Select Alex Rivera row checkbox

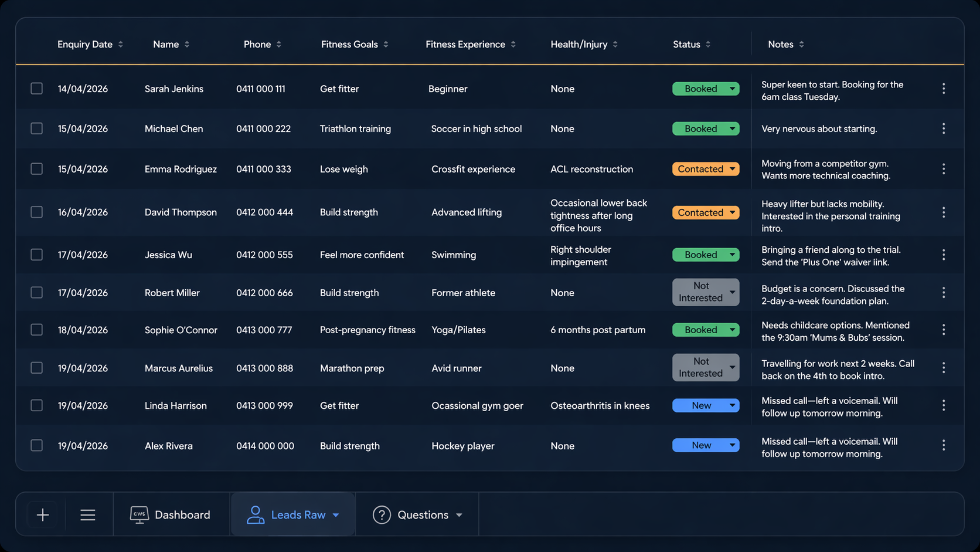pyautogui.click(x=36, y=445)
